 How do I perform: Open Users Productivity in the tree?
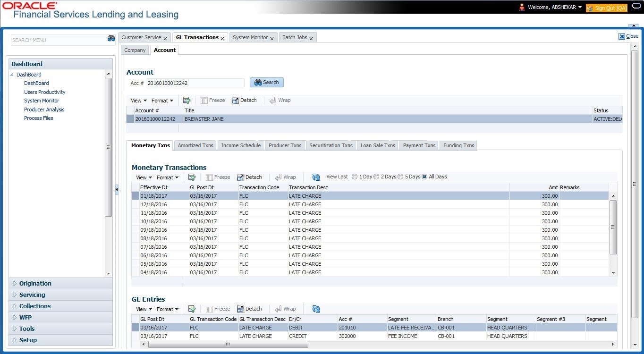45,92
